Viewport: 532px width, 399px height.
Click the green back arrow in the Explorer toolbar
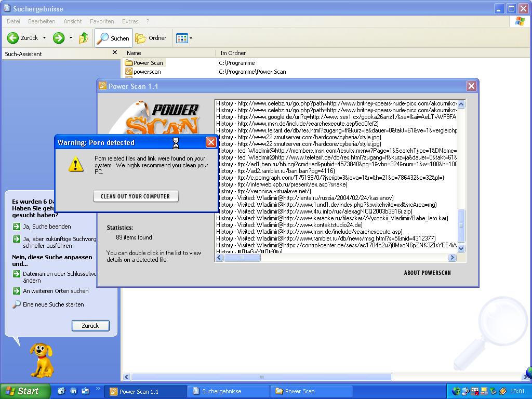point(13,38)
